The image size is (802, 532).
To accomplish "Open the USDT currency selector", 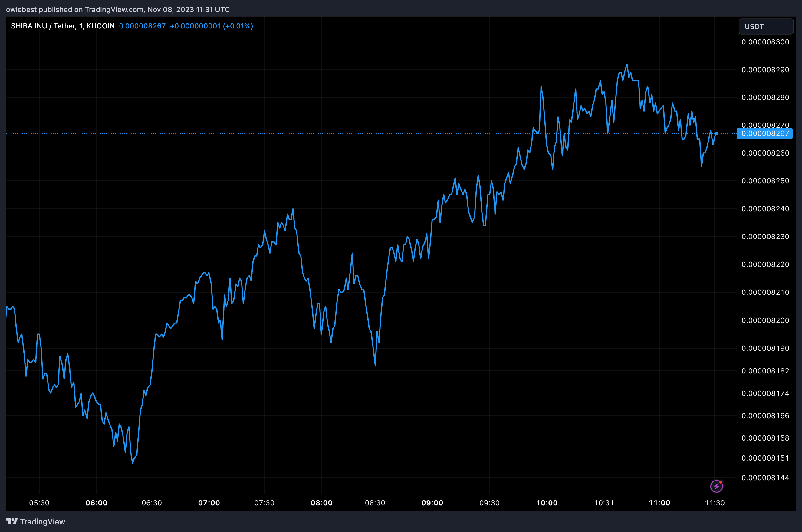I will (766, 26).
